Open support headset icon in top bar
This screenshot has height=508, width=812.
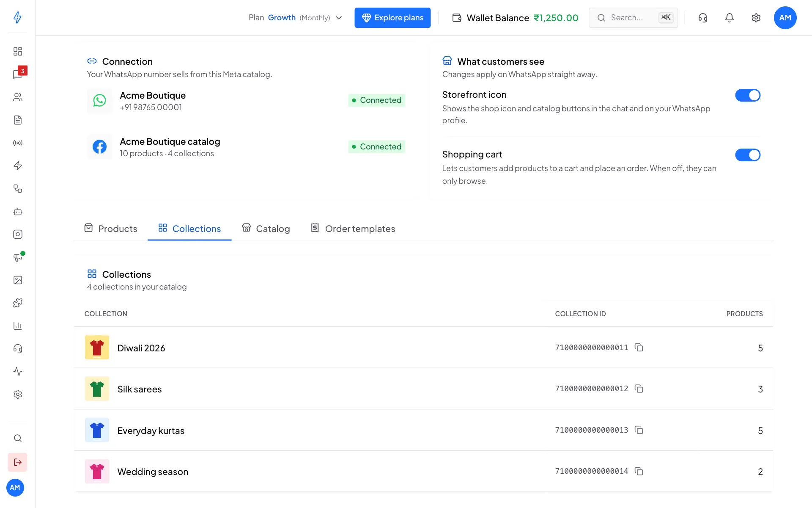(702, 17)
